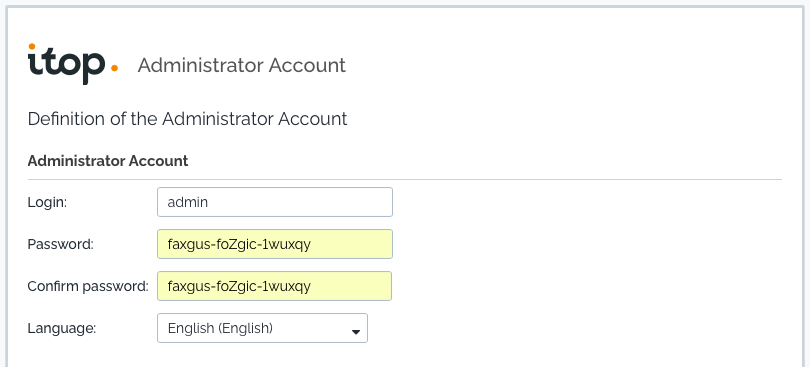Viewport: 810px width, 367px height.
Task: Click the large Administrator Account page title
Action: [x=242, y=66]
